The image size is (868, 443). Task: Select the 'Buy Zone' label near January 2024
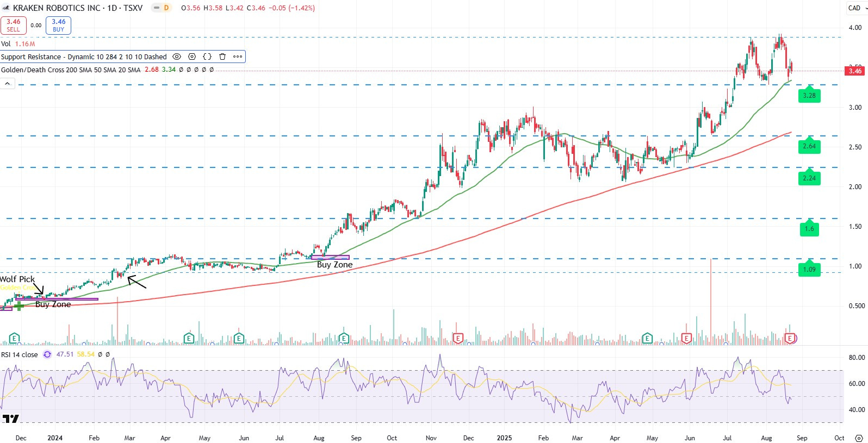click(x=53, y=304)
